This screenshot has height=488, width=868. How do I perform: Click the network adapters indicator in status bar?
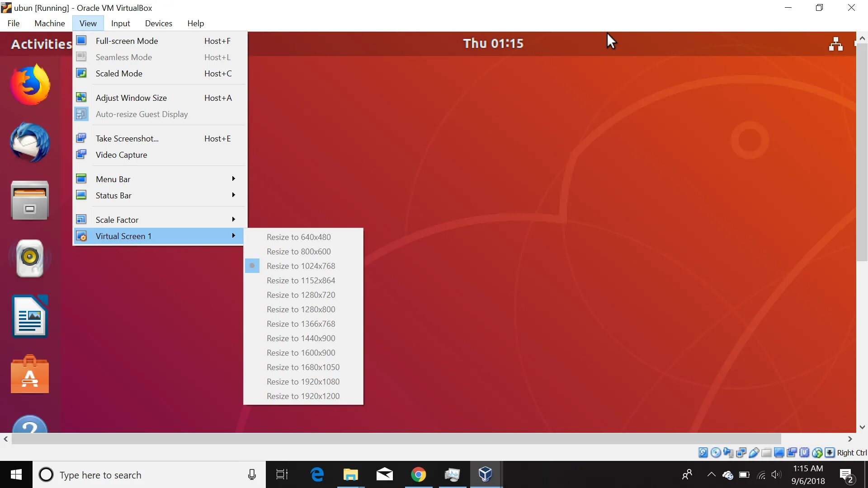click(741, 453)
